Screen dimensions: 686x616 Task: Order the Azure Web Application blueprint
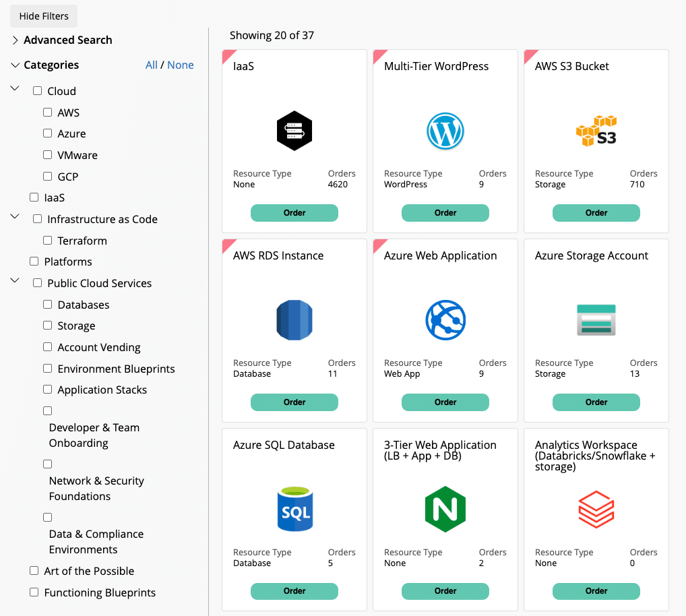pyautogui.click(x=445, y=402)
